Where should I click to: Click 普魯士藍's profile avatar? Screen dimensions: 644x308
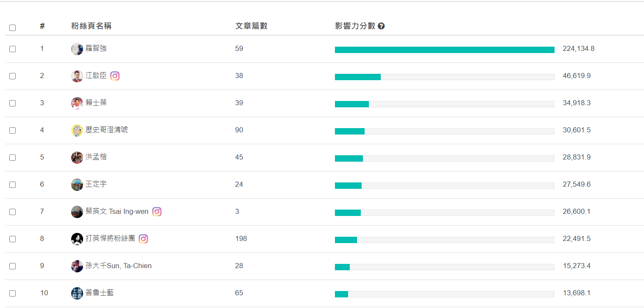pos(77,293)
